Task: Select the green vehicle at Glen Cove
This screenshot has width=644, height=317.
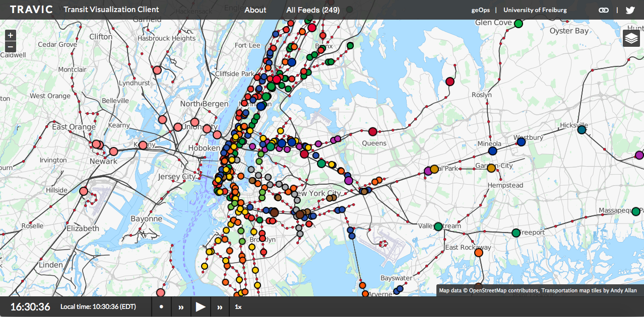Action: pyautogui.click(x=518, y=23)
